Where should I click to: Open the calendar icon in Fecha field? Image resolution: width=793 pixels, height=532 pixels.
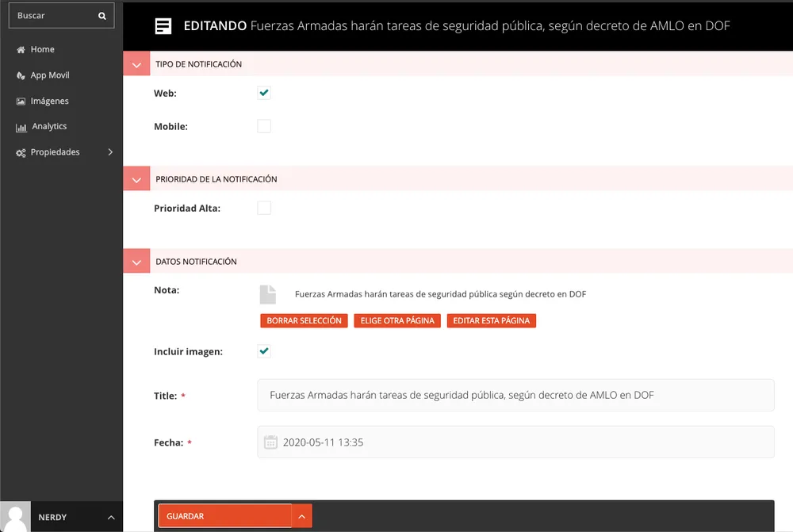271,442
